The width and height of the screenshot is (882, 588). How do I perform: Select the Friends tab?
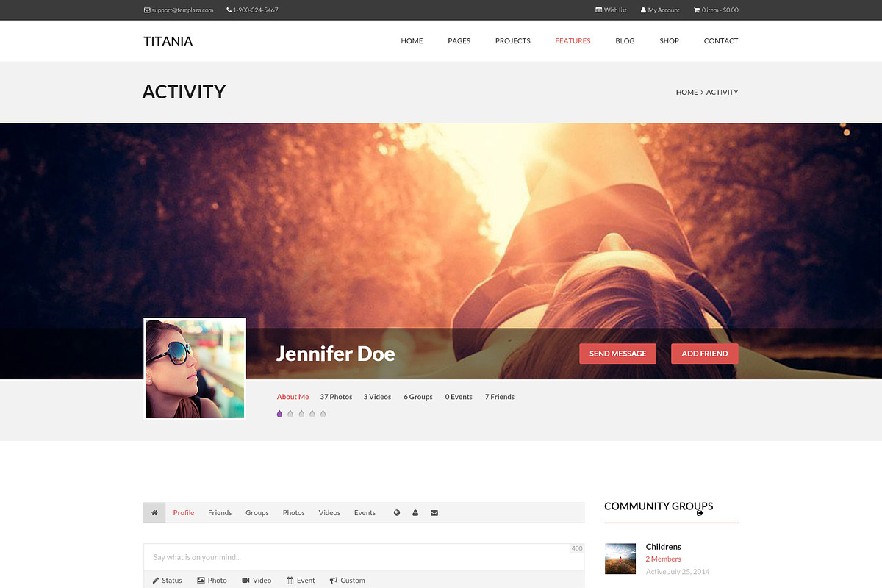pos(220,513)
